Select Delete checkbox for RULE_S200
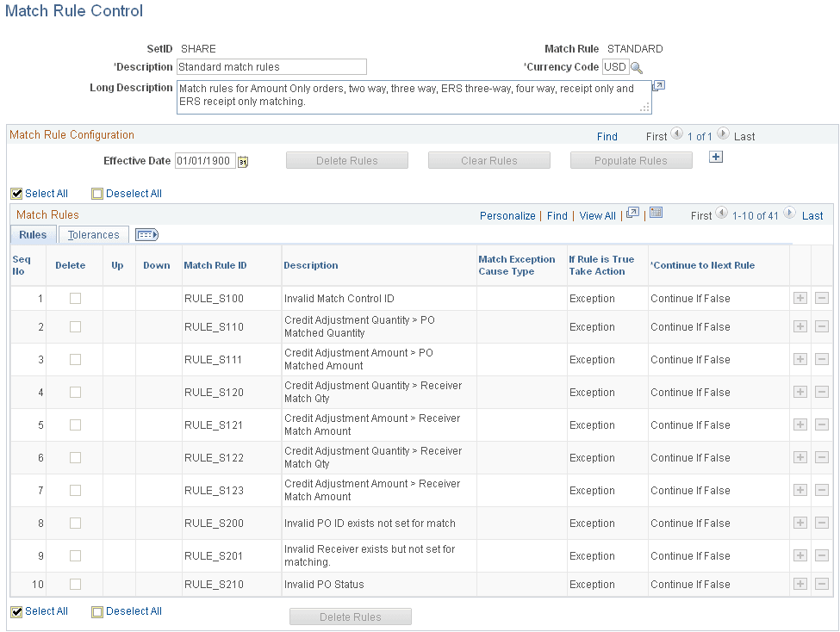 tap(76, 523)
